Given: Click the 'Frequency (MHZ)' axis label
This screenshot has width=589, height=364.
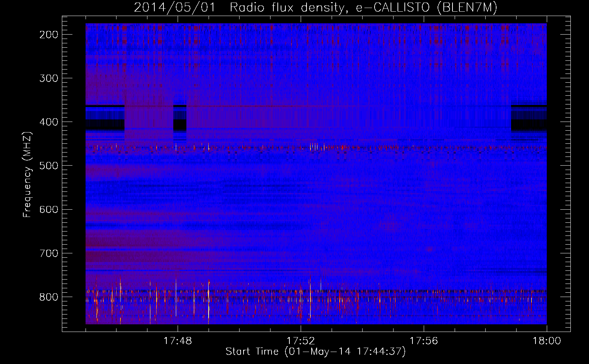Looking at the screenshot, I should click(x=27, y=175).
